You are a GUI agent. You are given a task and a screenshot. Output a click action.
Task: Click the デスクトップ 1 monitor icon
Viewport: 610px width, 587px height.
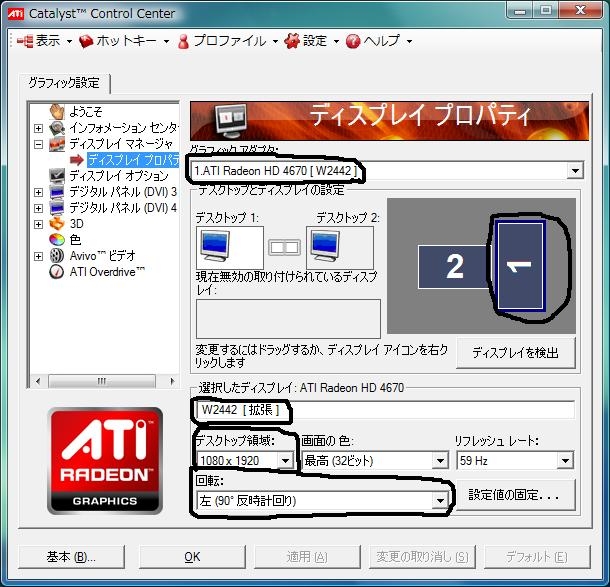(x=215, y=246)
